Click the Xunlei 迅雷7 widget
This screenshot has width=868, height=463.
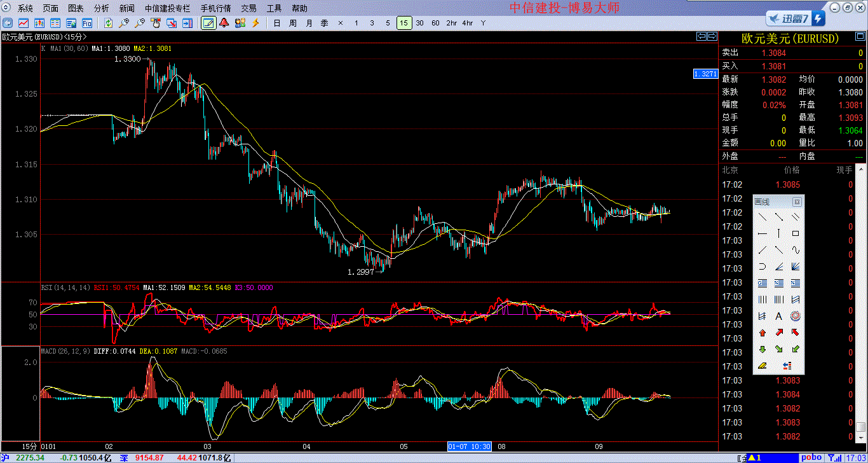(x=796, y=18)
